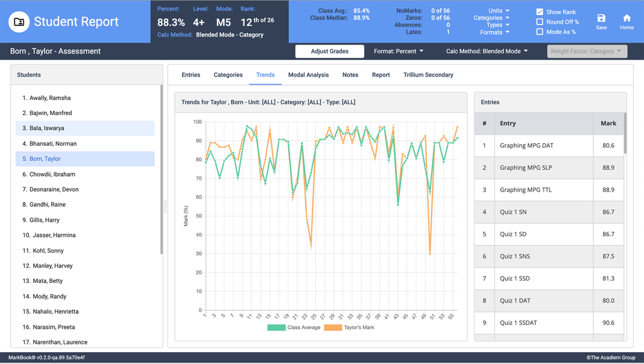644x364 pixels.
Task: Toggle Class Average green legend swatch
Action: (x=276, y=328)
